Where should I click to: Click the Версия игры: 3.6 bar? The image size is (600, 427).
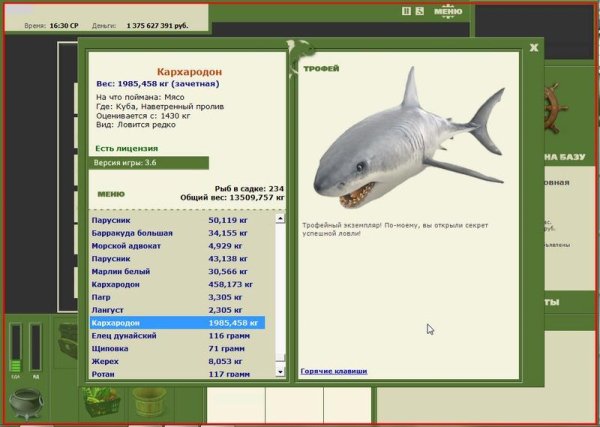(x=149, y=163)
